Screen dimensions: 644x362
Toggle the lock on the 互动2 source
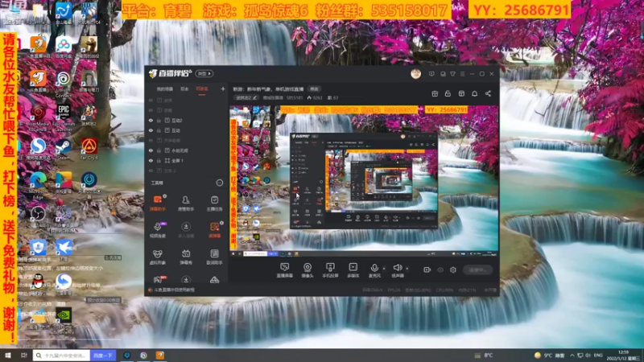pos(159,121)
